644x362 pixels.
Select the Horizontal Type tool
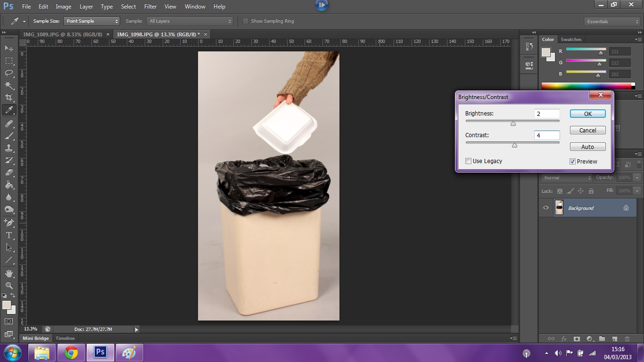[9, 235]
